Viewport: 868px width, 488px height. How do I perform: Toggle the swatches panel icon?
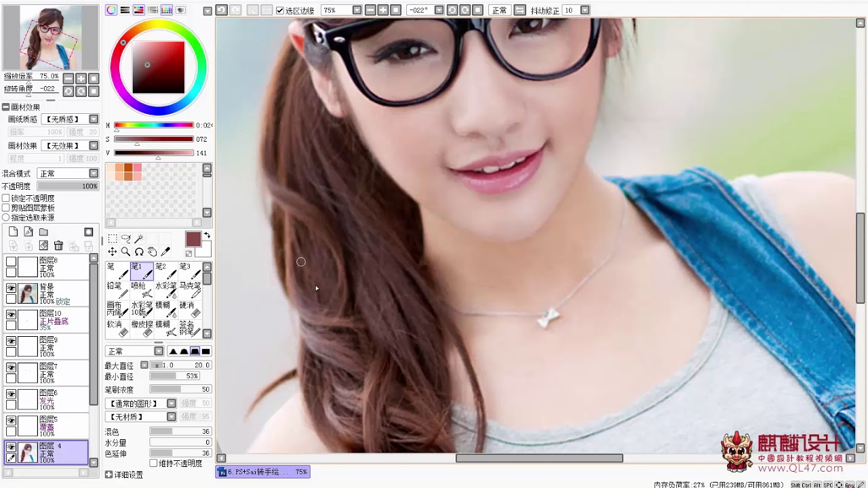167,10
